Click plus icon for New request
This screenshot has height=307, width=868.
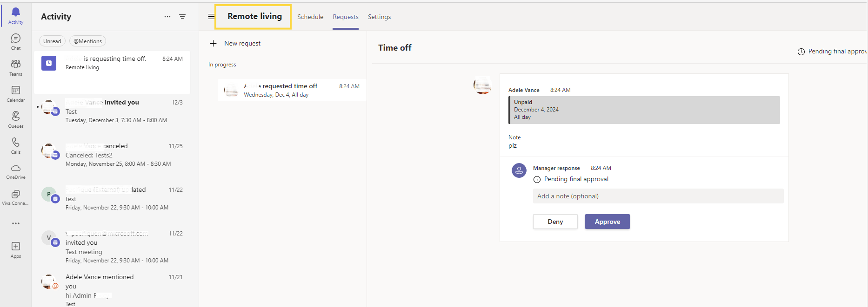(214, 43)
